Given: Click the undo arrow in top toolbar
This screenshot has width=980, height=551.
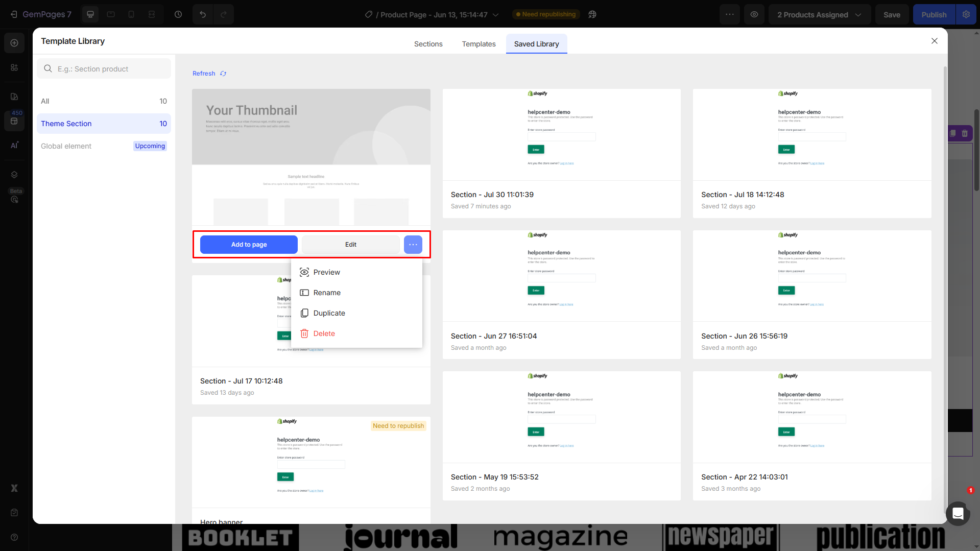Looking at the screenshot, I should [203, 14].
